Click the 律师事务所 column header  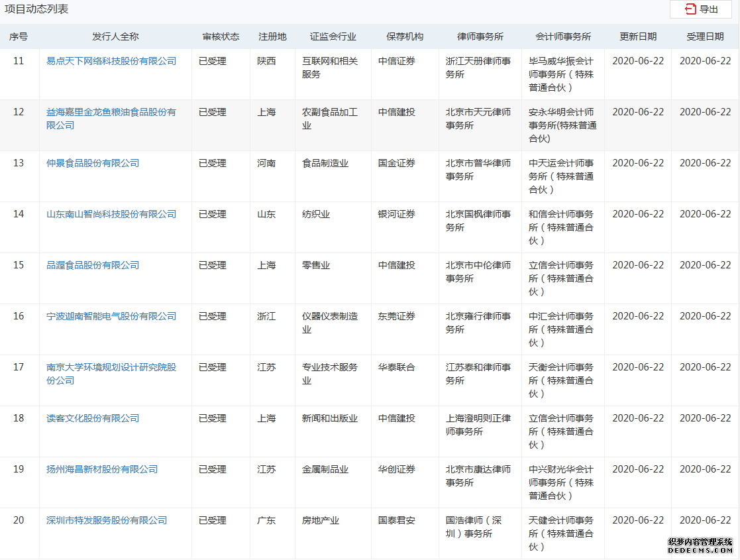[480, 37]
